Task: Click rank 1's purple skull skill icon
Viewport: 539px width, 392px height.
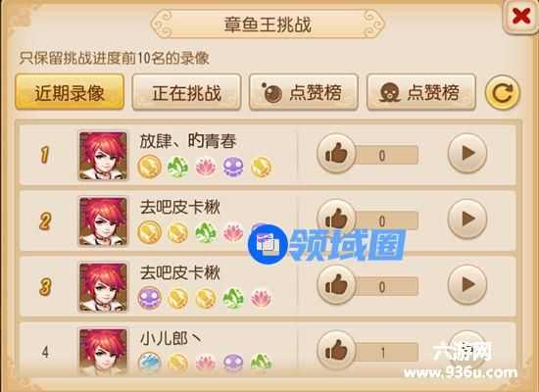Action: tap(233, 167)
